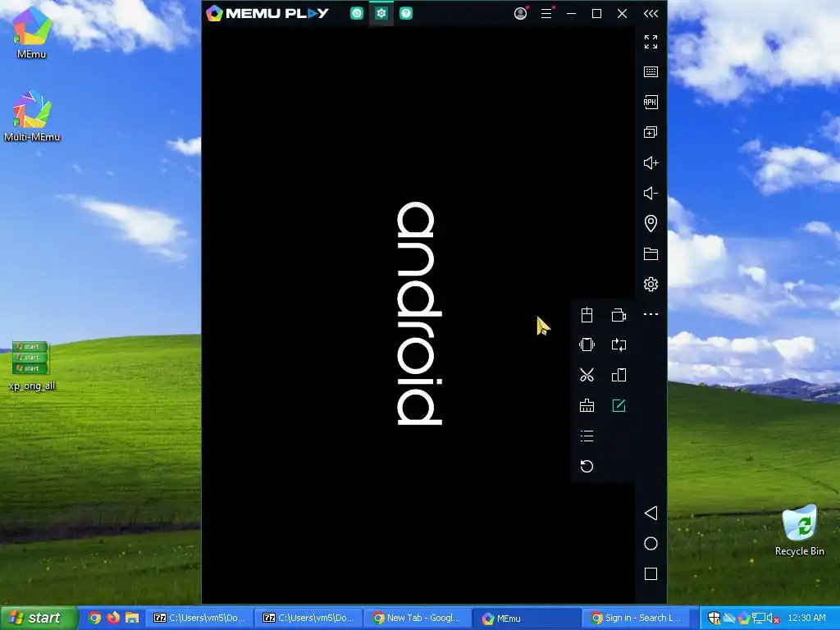This screenshot has width=840, height=630.
Task: Switch to New Tab - Google Chrome taskbar button
Action: tap(418, 619)
